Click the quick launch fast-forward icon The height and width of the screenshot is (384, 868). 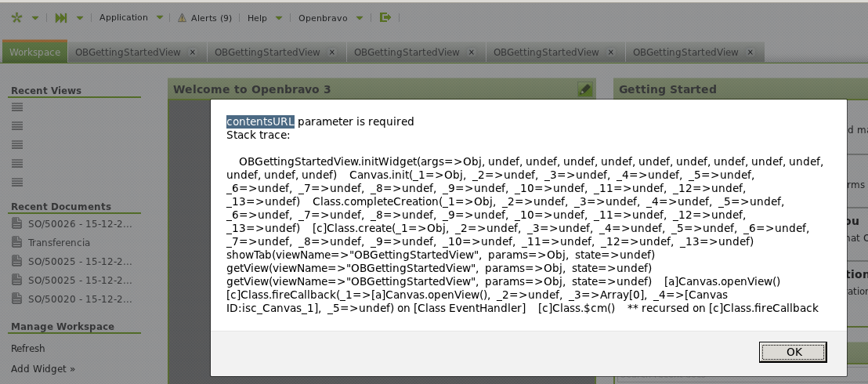(61, 18)
